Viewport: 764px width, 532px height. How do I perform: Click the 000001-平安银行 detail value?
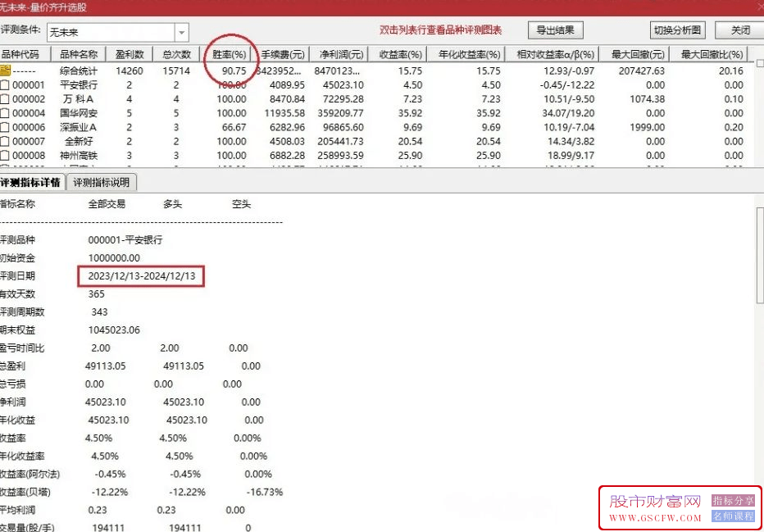coord(125,239)
